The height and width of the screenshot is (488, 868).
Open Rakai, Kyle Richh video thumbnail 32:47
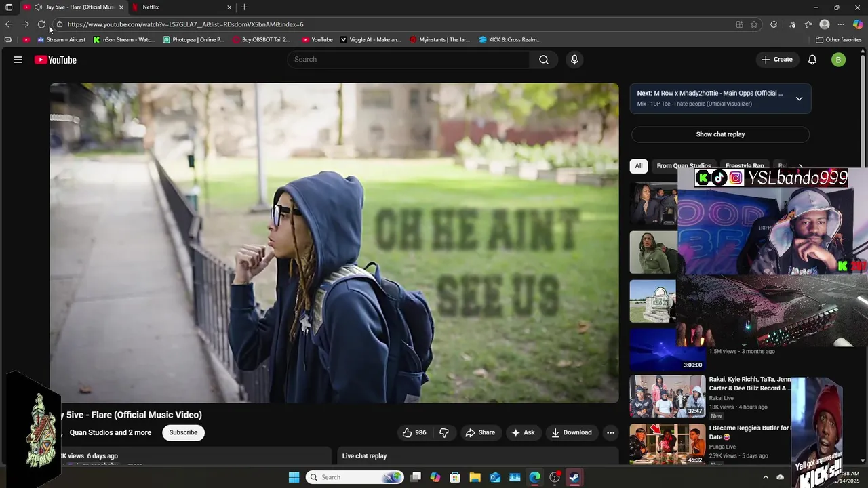pyautogui.click(x=667, y=396)
